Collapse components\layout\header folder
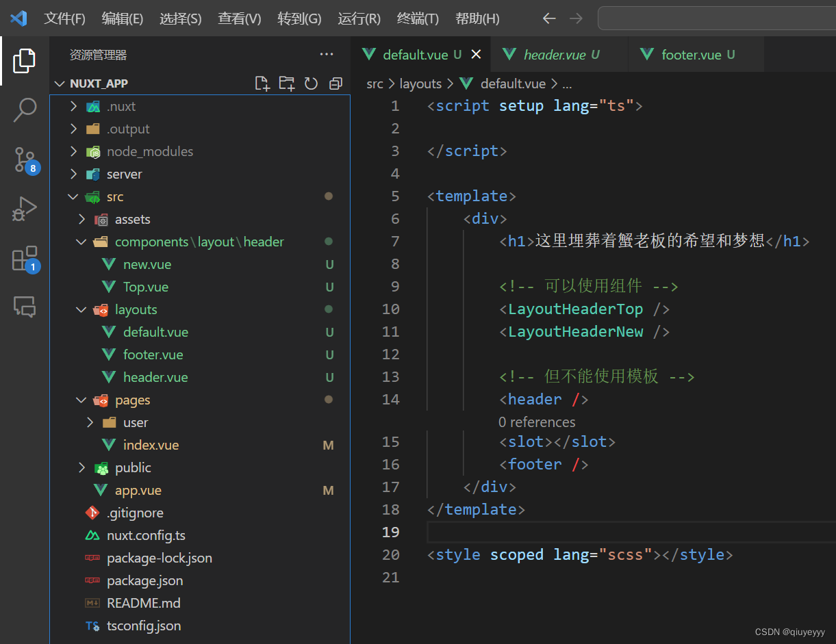Image resolution: width=836 pixels, height=644 pixels. (82, 242)
